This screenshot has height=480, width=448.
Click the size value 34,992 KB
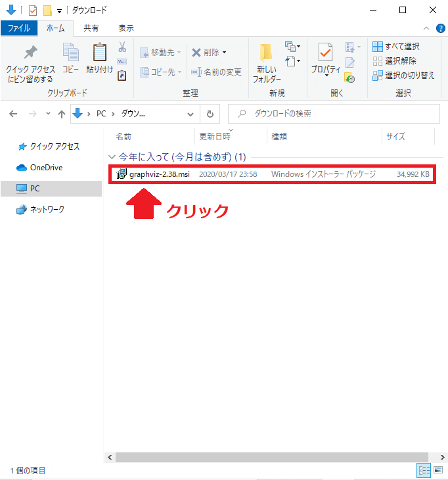(x=413, y=174)
